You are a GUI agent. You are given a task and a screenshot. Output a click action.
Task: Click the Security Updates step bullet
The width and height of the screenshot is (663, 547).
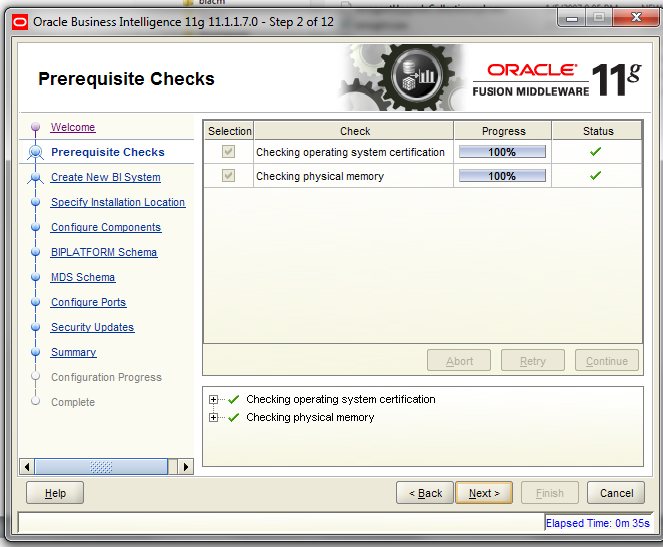[x=36, y=327]
